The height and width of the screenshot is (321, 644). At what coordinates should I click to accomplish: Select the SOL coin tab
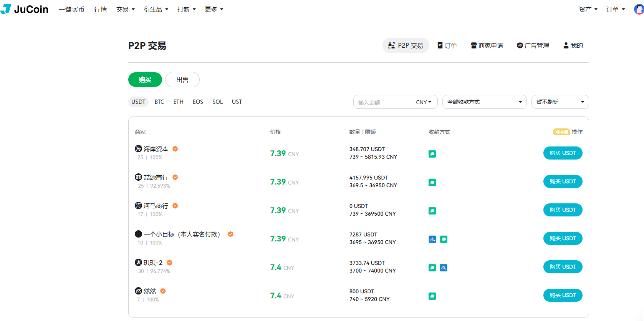(x=217, y=102)
